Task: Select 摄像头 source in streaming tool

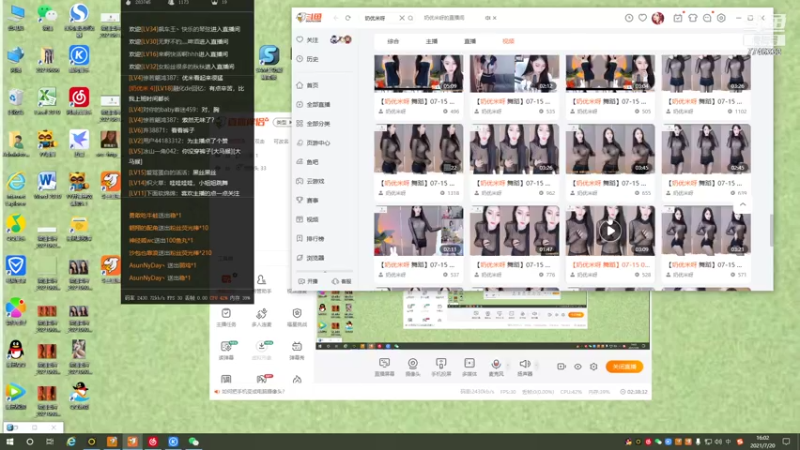Action: point(412,367)
